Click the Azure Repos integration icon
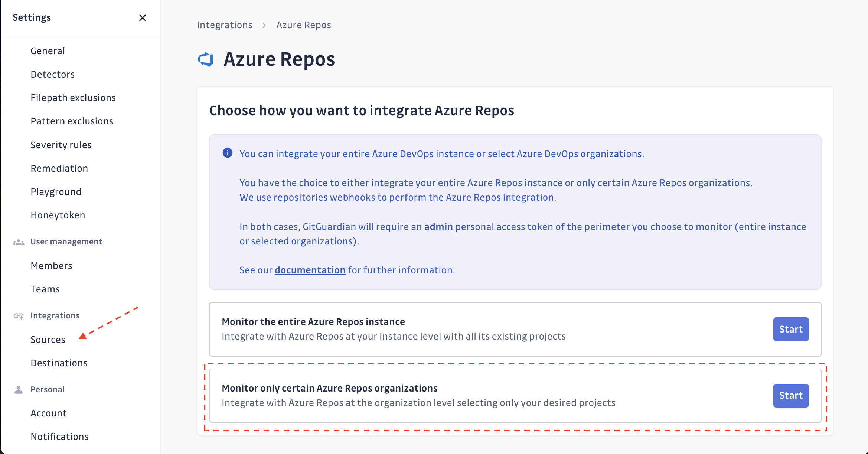The width and height of the screenshot is (868, 454). click(x=206, y=59)
